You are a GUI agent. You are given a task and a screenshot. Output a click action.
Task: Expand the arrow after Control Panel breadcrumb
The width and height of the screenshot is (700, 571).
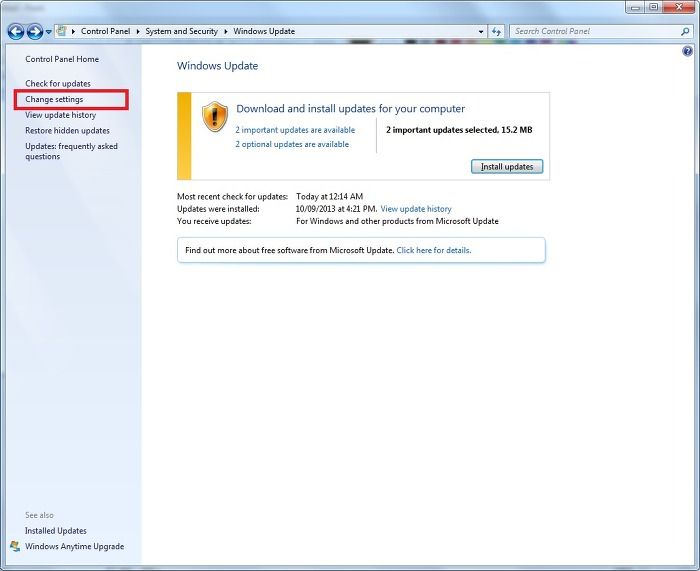[138, 32]
